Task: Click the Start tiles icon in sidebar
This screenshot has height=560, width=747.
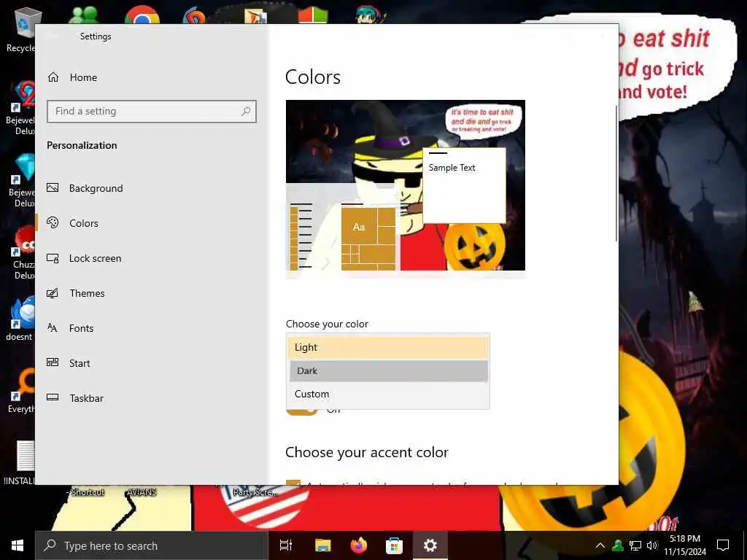Action: pos(53,362)
